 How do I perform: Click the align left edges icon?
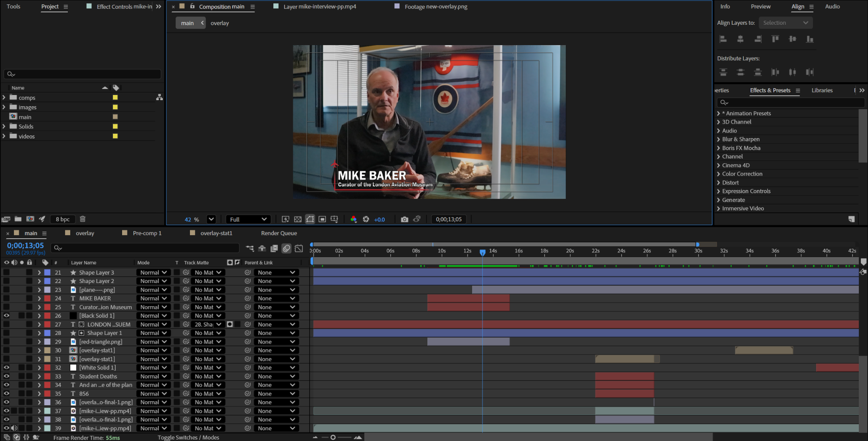(723, 39)
